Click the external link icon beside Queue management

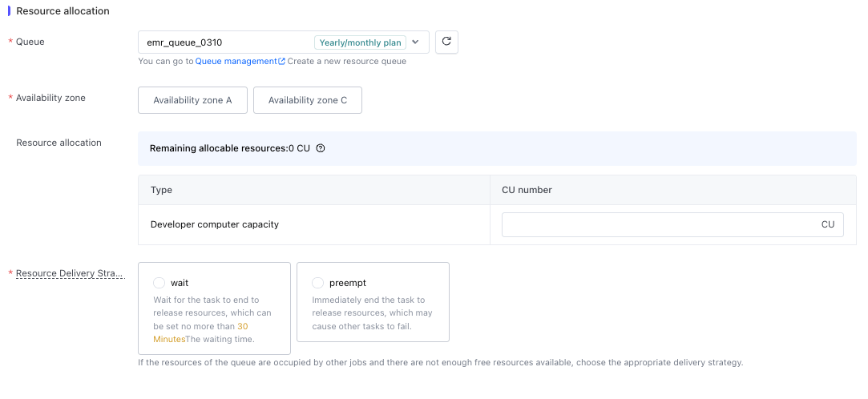[282, 62]
